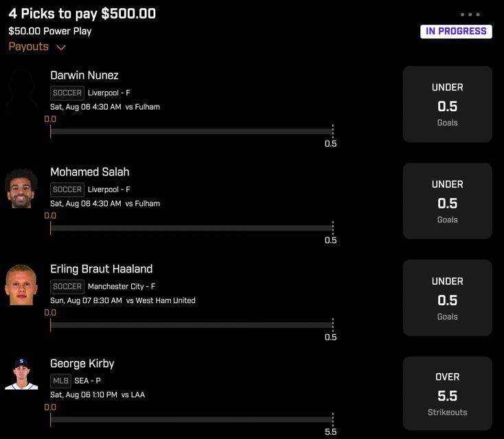Click SOCCER tag under Mohamed Salah
The image size is (504, 439).
coord(67,189)
